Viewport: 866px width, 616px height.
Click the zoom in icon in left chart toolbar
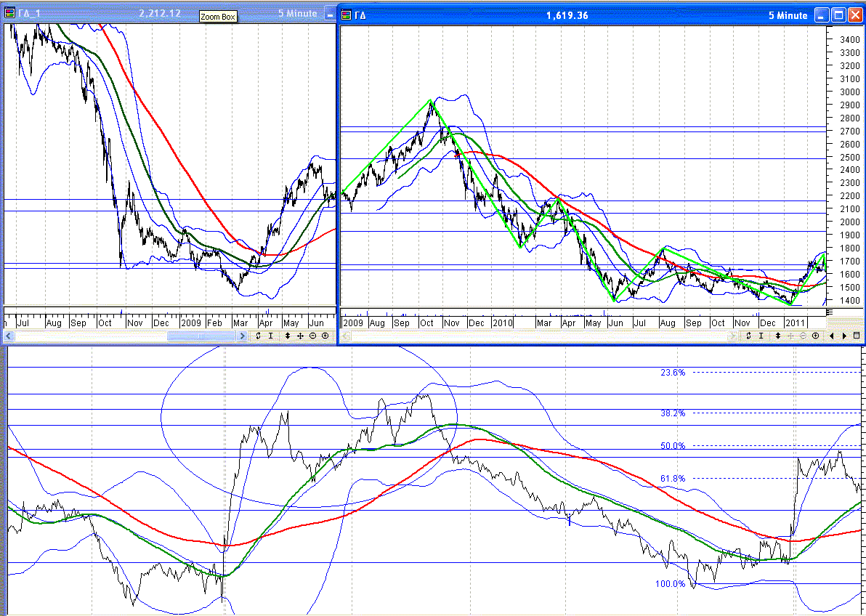click(325, 336)
